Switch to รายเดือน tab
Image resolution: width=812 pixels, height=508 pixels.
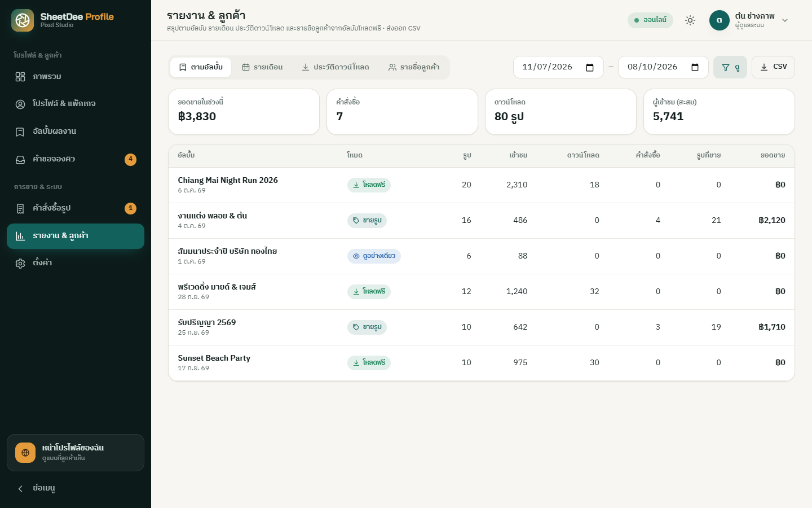pyautogui.click(x=262, y=67)
